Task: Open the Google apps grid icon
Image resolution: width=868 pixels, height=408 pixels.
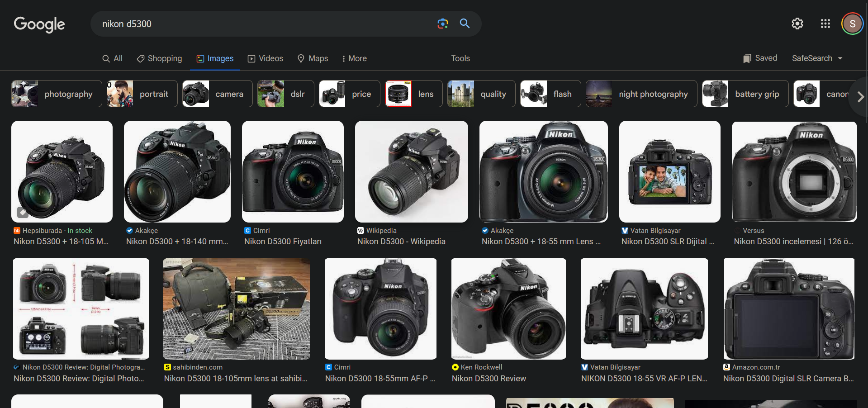Action: [825, 24]
